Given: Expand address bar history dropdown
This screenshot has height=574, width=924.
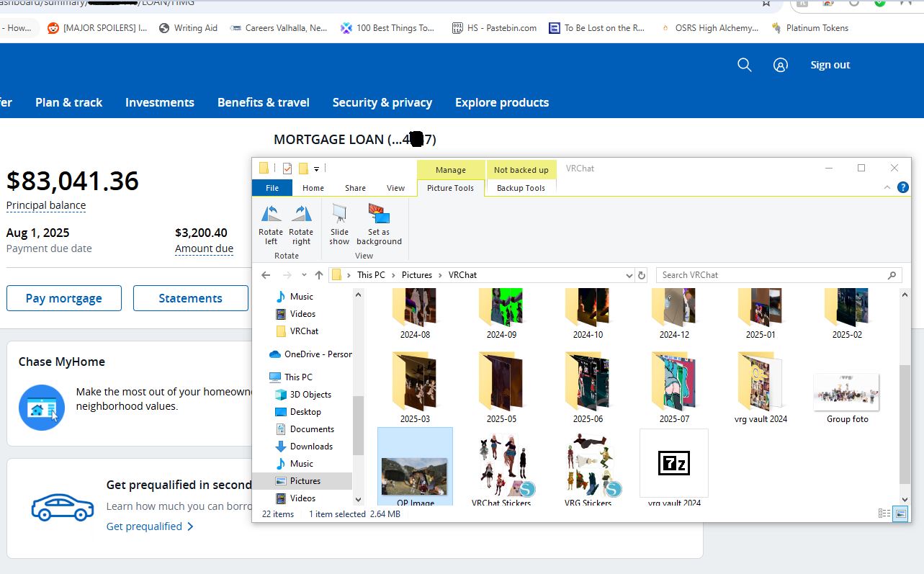Looking at the screenshot, I should pyautogui.click(x=629, y=275).
